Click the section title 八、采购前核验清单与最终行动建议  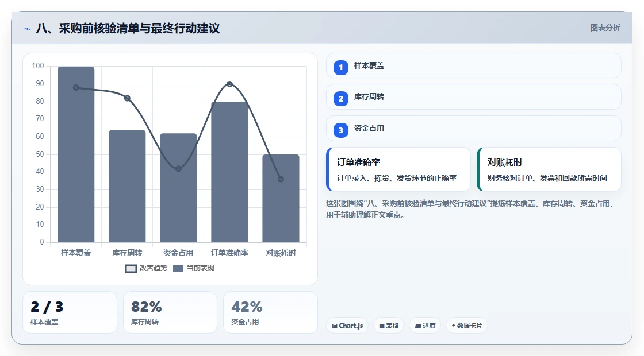128,28
